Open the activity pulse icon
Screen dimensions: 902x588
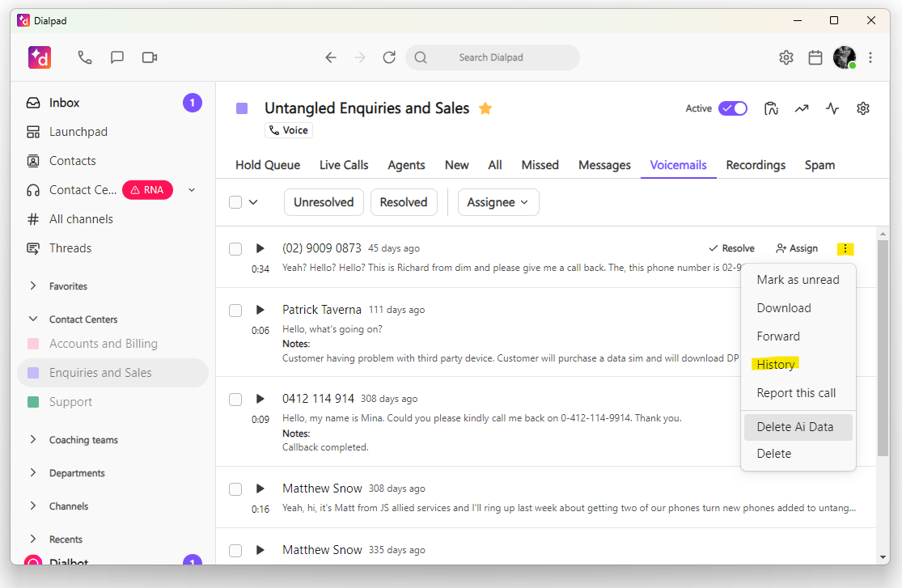pos(832,108)
